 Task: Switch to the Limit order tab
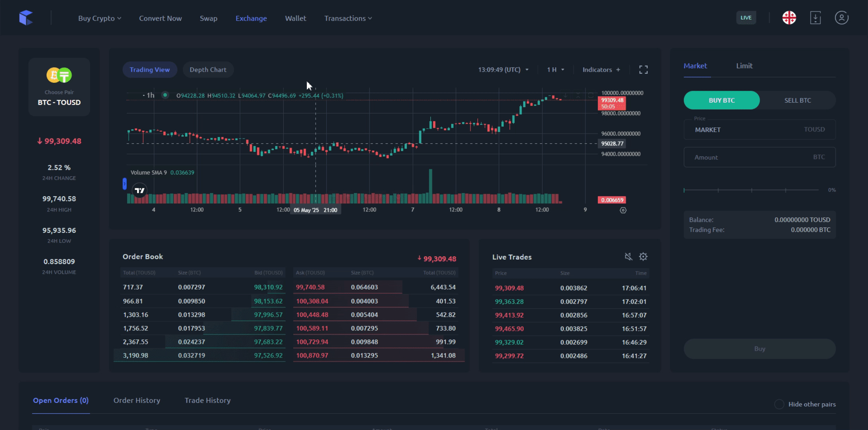[x=744, y=66]
